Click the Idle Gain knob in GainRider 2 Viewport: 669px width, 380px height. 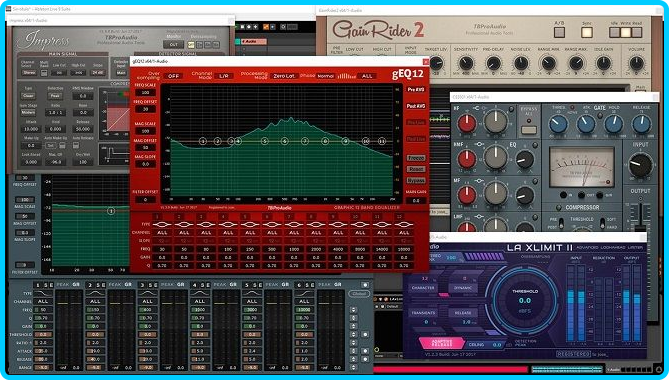tap(603, 64)
